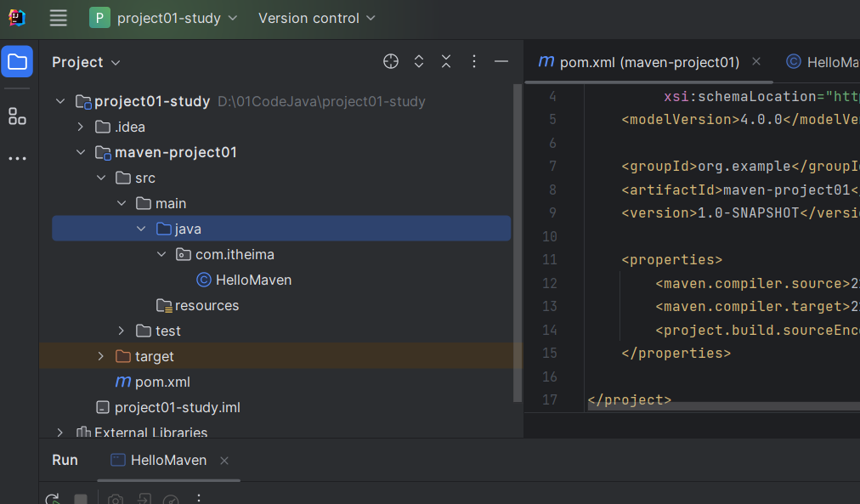This screenshot has height=504, width=860.
Task: Click the </project> closing tag text
Action: point(629,399)
